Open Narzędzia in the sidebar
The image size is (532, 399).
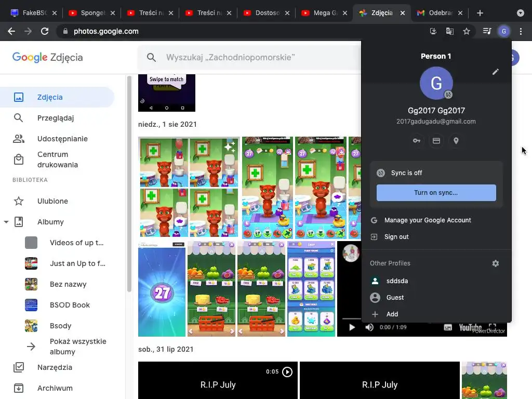pyautogui.click(x=57, y=367)
